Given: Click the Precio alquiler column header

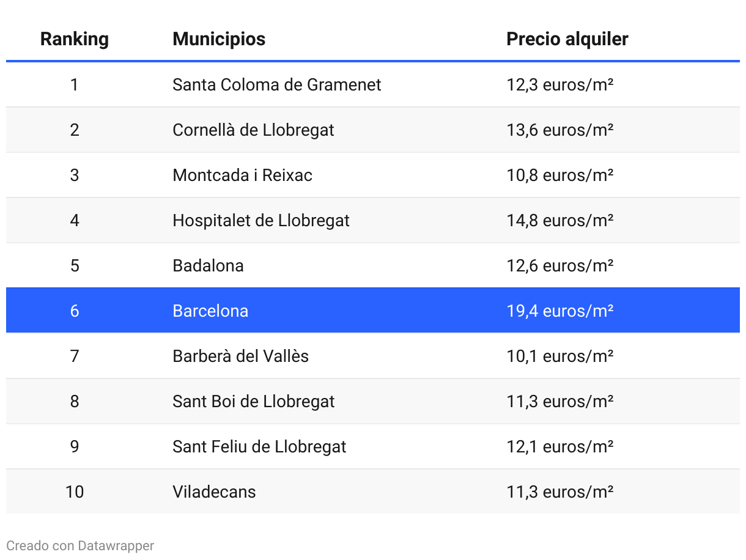Looking at the screenshot, I should click(567, 39).
